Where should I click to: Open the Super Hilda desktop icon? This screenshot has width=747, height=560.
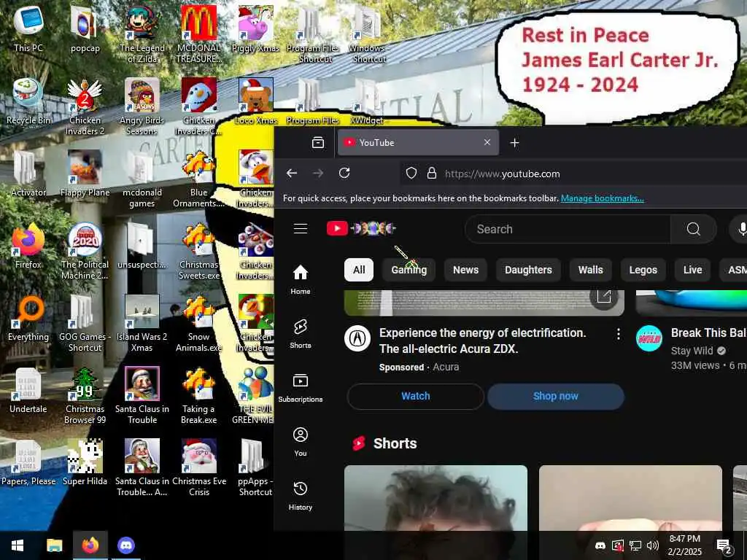(85, 463)
